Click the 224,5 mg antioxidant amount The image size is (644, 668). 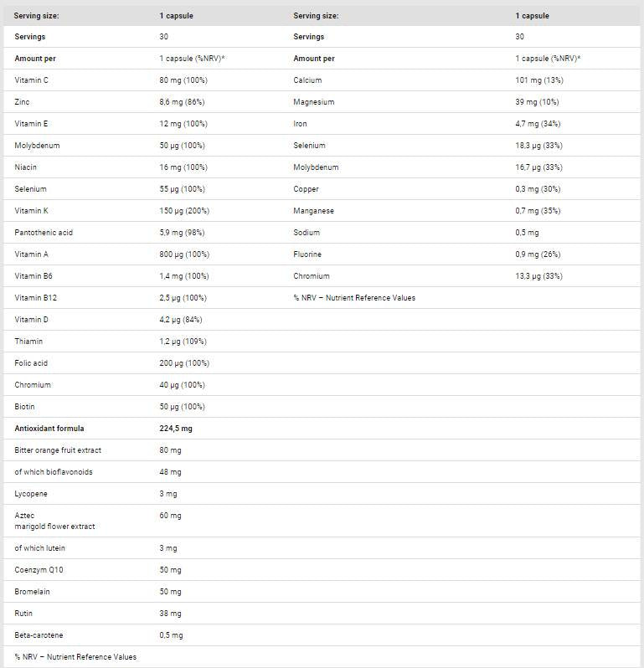click(178, 429)
